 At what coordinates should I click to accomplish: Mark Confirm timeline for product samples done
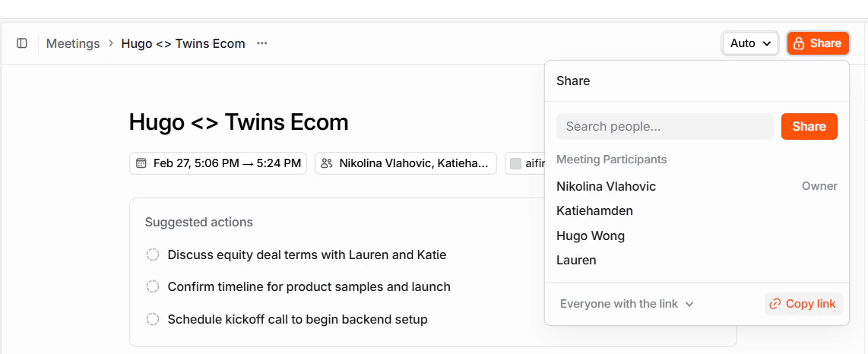click(152, 287)
